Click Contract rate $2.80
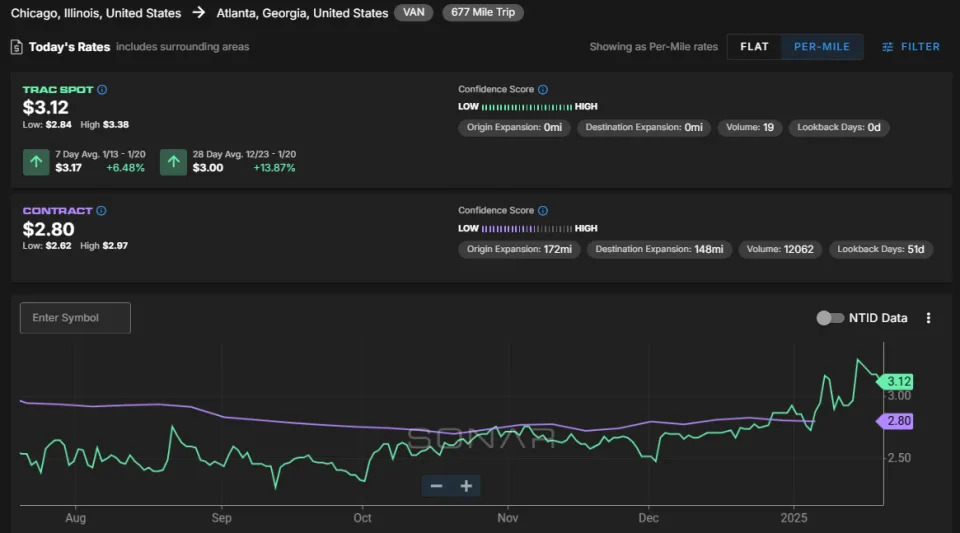This screenshot has width=960, height=533. point(48,229)
